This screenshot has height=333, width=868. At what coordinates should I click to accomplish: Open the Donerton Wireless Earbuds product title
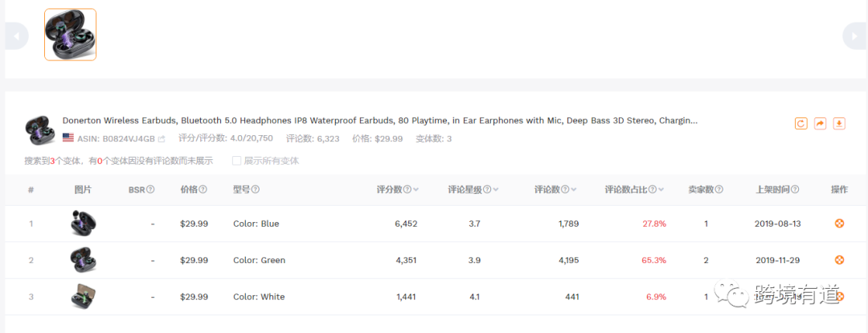(x=379, y=120)
